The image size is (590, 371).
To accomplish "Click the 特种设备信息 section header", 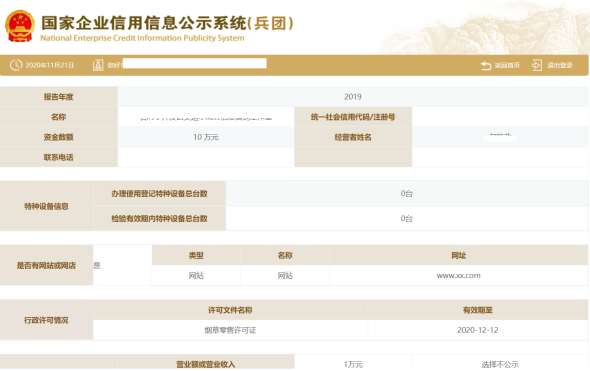I will coord(46,206).
